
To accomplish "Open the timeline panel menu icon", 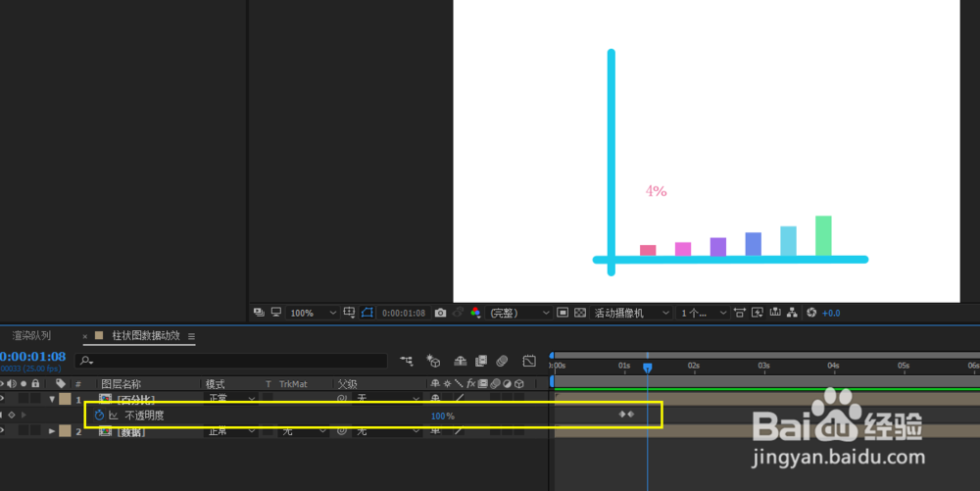I will [191, 336].
